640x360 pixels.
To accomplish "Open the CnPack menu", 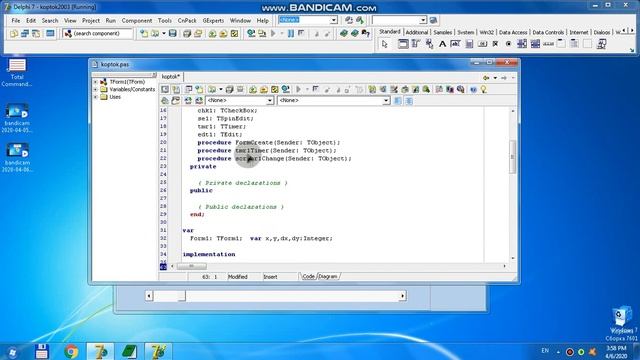I will (x=187, y=20).
